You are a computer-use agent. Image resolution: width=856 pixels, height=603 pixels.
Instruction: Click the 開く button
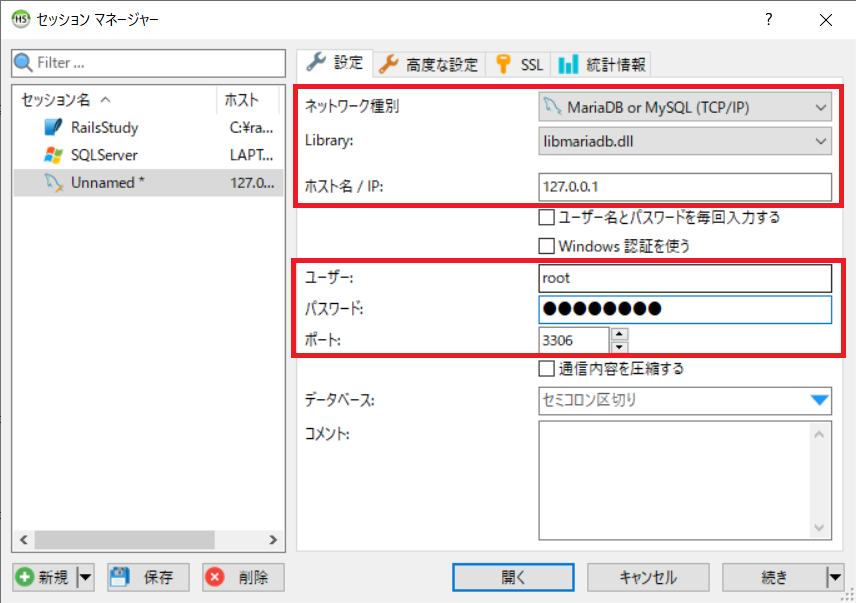[513, 577]
